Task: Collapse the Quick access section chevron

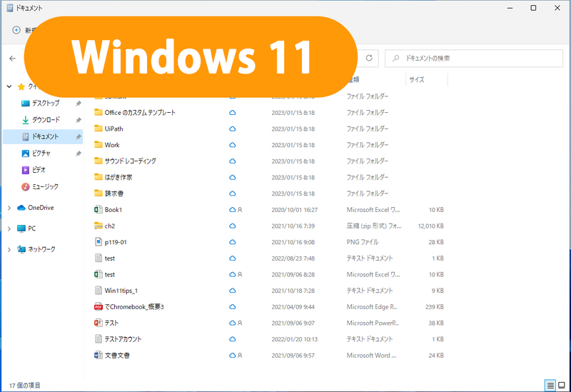Action: coord(9,86)
